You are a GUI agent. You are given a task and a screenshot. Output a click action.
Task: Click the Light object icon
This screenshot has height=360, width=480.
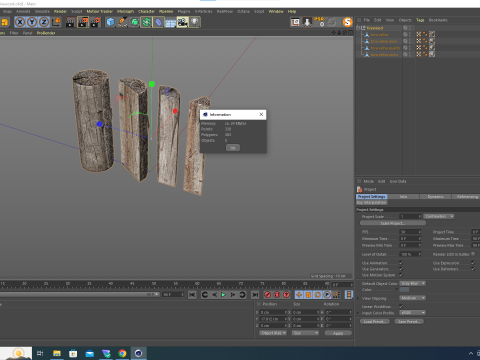195,22
